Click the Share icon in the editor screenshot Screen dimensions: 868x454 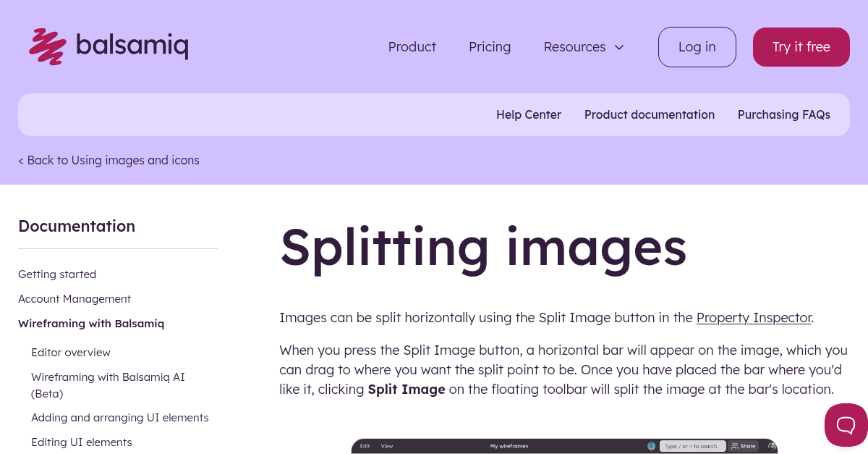[x=736, y=446]
